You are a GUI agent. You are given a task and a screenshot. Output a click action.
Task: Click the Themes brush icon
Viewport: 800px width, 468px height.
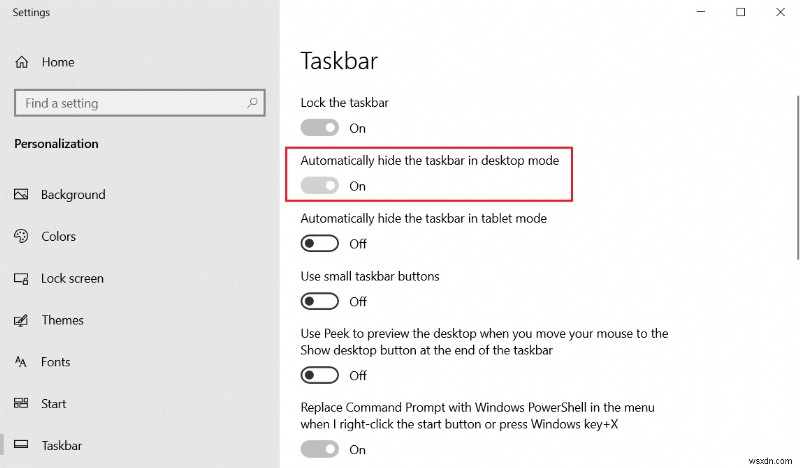click(x=22, y=321)
